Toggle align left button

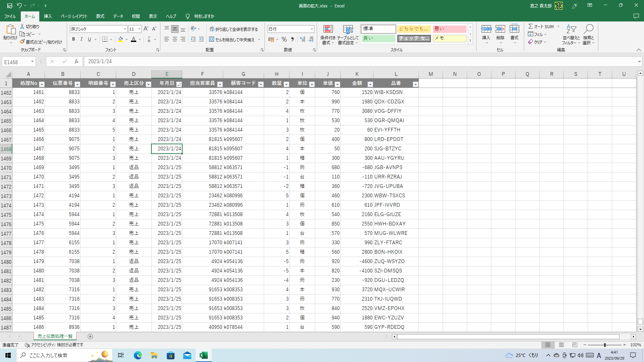tap(167, 39)
